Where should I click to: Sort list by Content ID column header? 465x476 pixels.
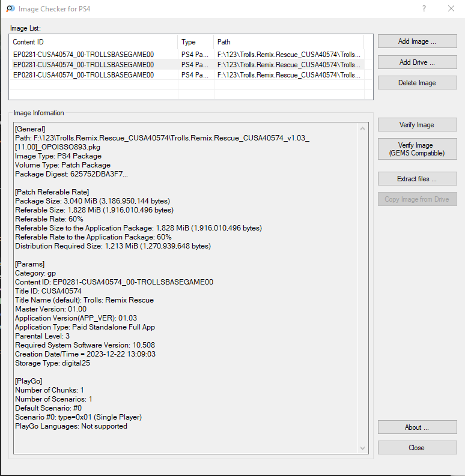click(94, 42)
